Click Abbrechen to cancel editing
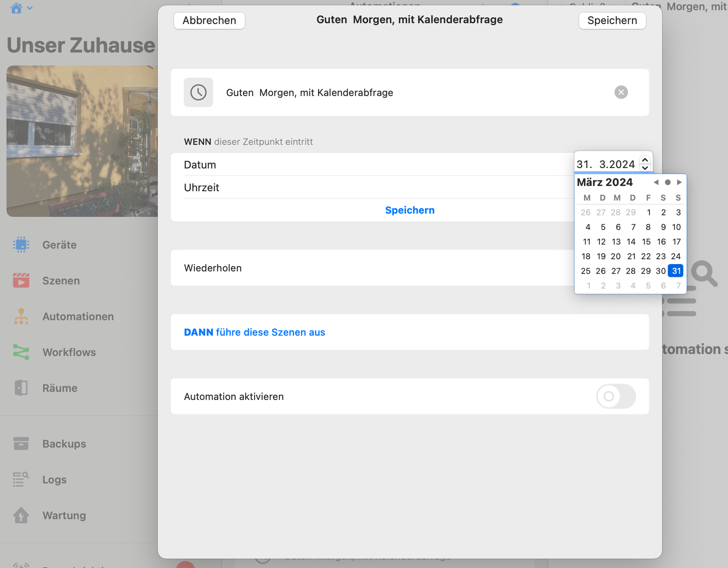 209,20
